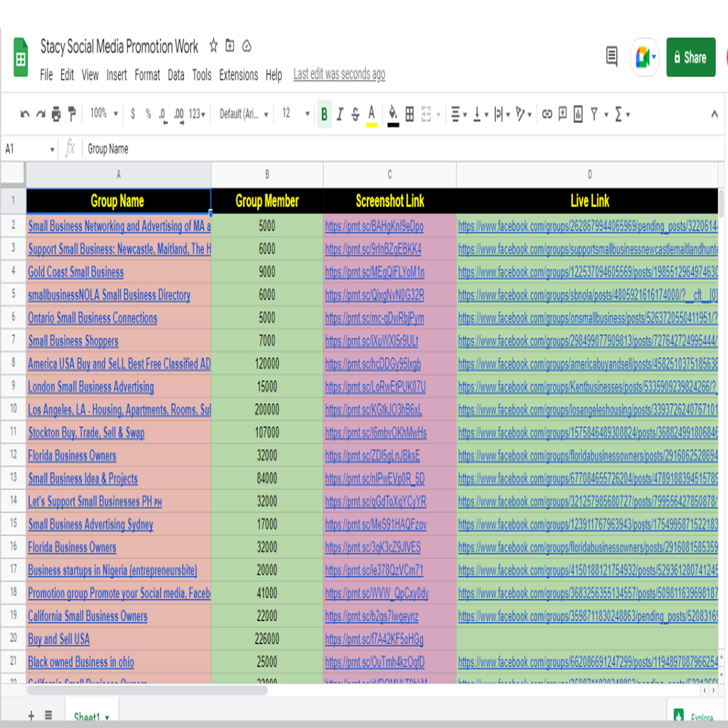Check the cloud document status icon
This screenshot has width=728, height=728.
tap(247, 45)
